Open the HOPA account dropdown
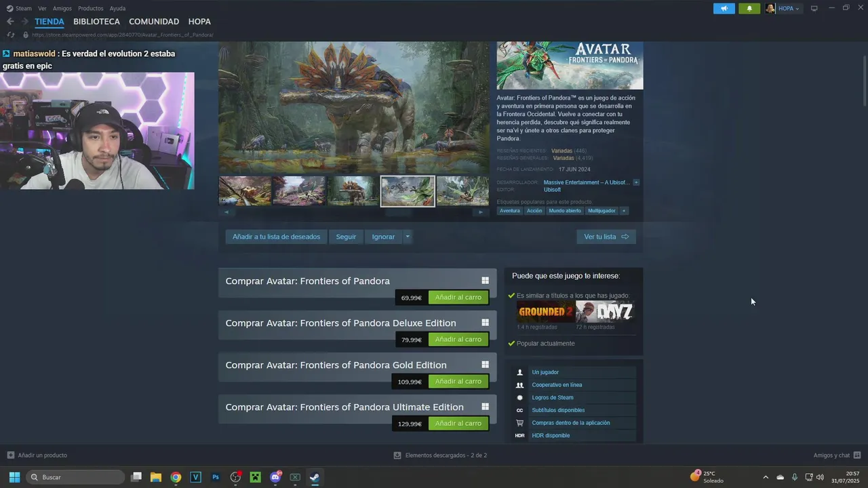 click(x=789, y=8)
